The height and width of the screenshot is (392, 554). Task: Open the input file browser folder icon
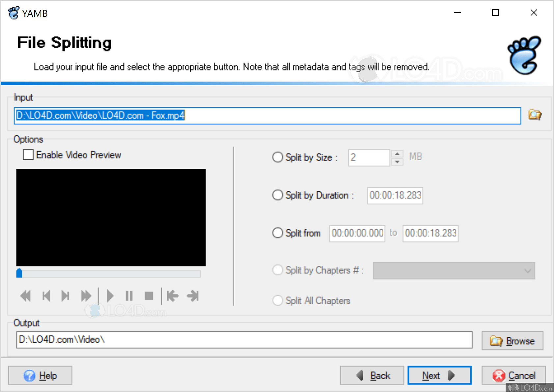535,115
